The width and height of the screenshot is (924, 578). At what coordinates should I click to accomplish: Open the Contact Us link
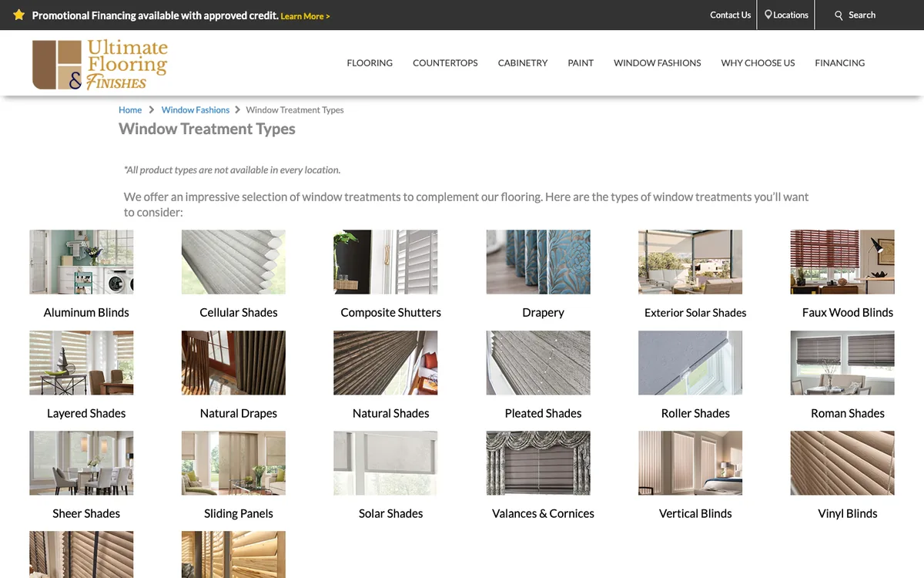730,15
